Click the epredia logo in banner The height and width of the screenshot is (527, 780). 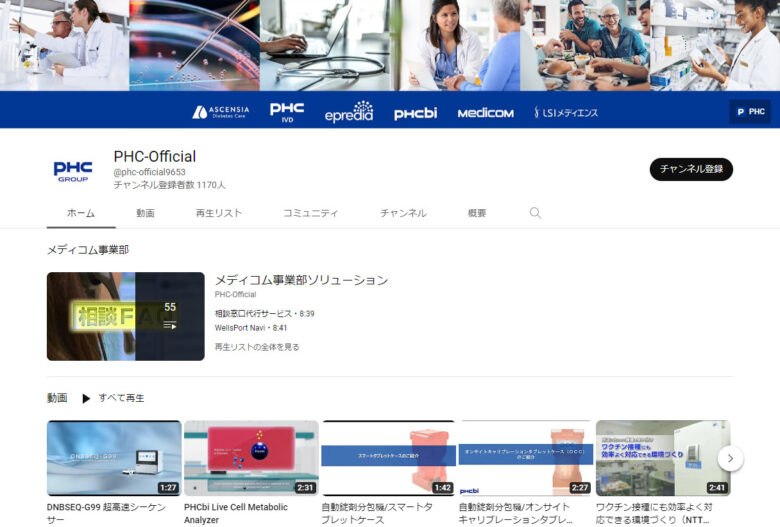point(349,111)
